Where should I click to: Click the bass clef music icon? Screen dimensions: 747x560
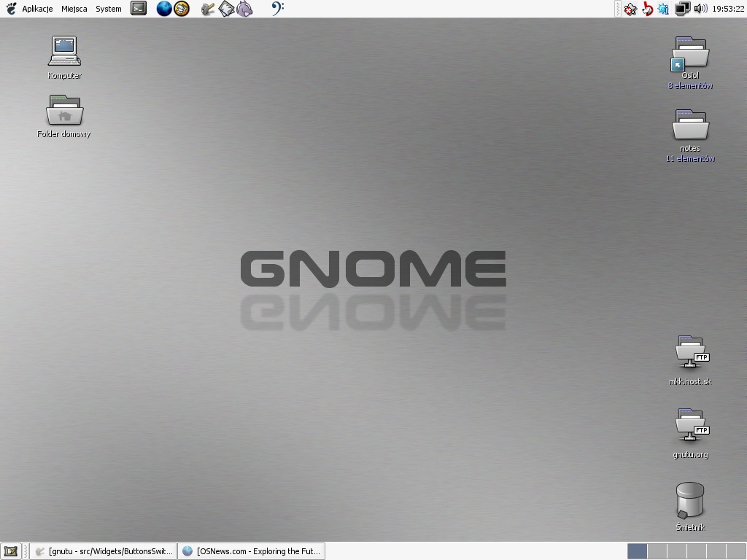[277, 8]
